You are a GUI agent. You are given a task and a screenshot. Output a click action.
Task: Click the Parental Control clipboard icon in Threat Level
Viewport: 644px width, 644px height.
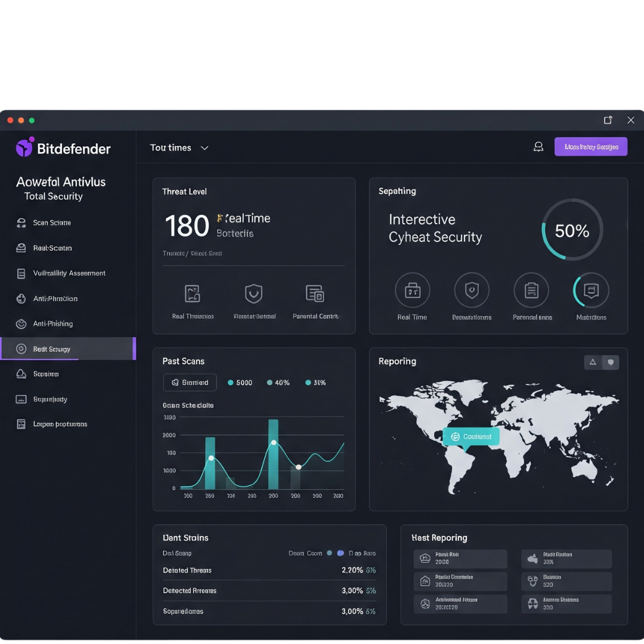click(x=315, y=294)
